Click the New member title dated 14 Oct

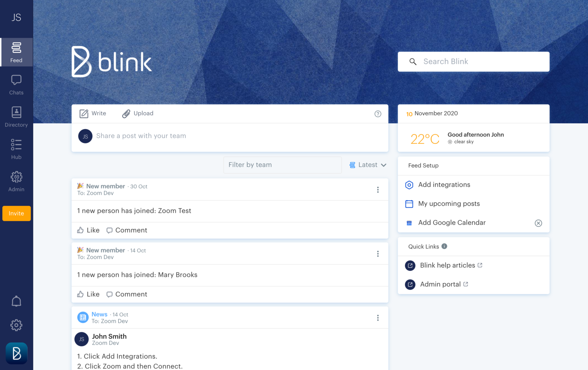[x=105, y=250]
